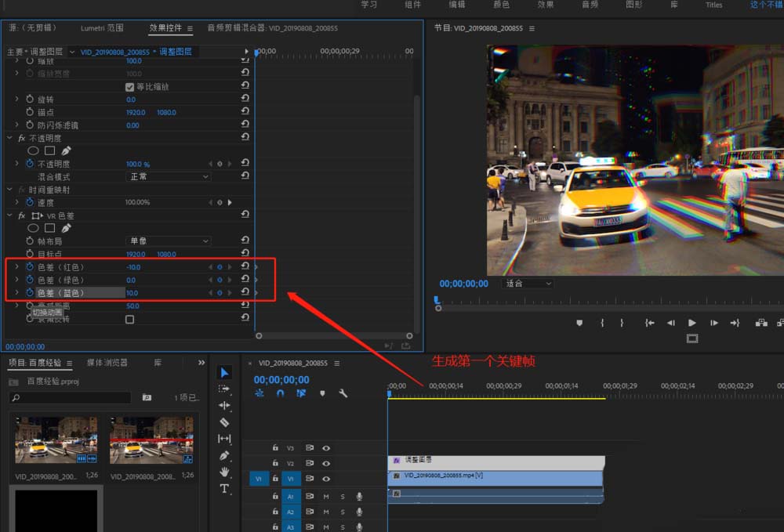Screen dimensions: 784x532
Task: Click the Selection tool at the top of the toolbar
Action: coord(224,371)
